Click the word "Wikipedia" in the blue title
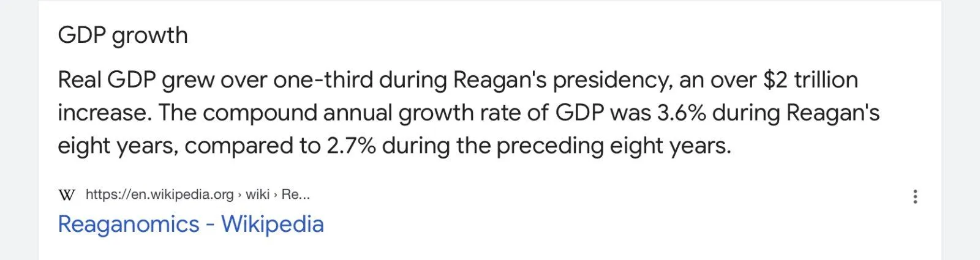This screenshot has width=980, height=260. click(272, 224)
